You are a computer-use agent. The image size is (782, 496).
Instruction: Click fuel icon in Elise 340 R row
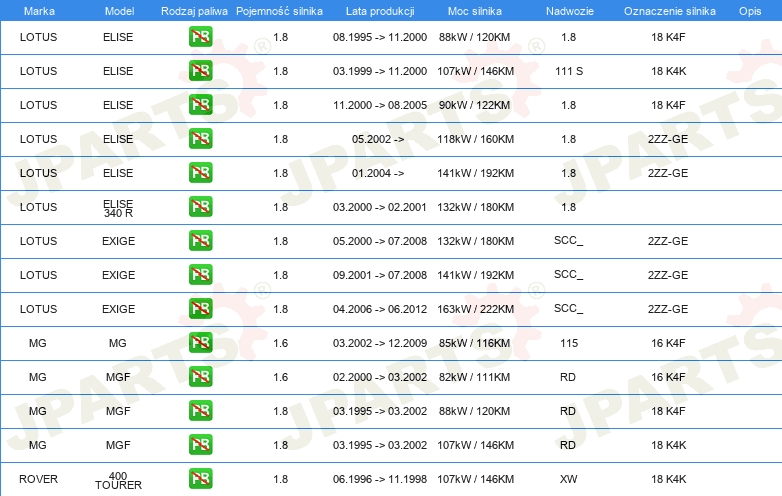200,207
